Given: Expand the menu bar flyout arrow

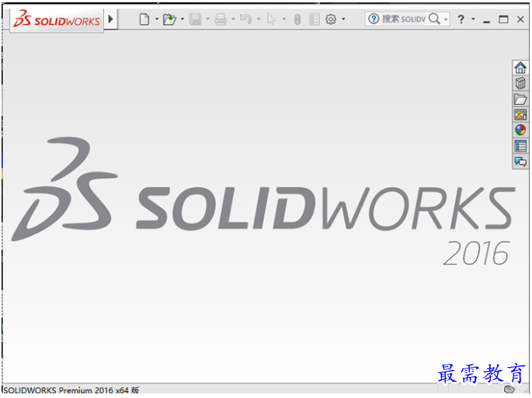Looking at the screenshot, I should point(110,19).
